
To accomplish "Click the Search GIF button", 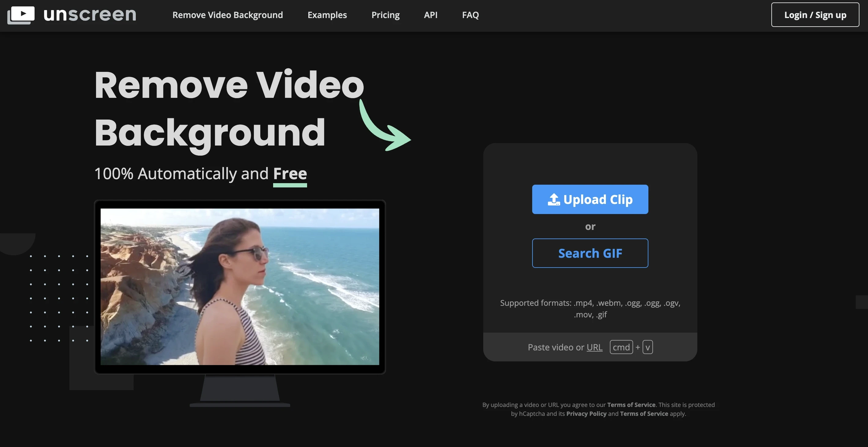I will 590,253.
